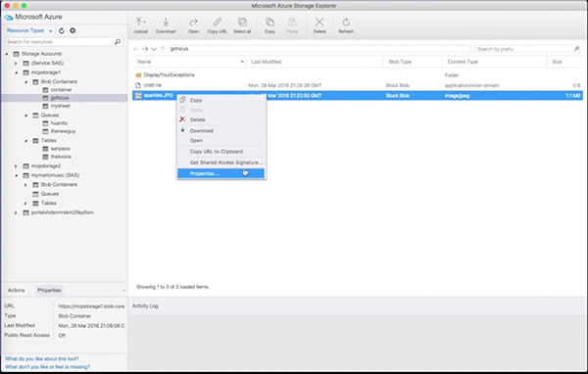This screenshot has height=374, width=588.
Task: Download the selected blob from toolbar
Action: click(x=166, y=25)
